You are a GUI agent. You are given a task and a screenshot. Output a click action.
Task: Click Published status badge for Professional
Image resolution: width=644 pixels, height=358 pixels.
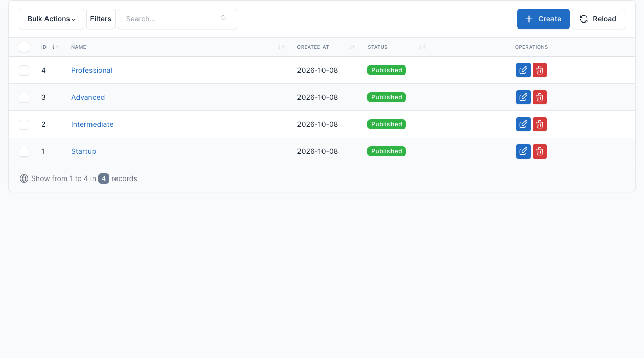click(x=386, y=70)
